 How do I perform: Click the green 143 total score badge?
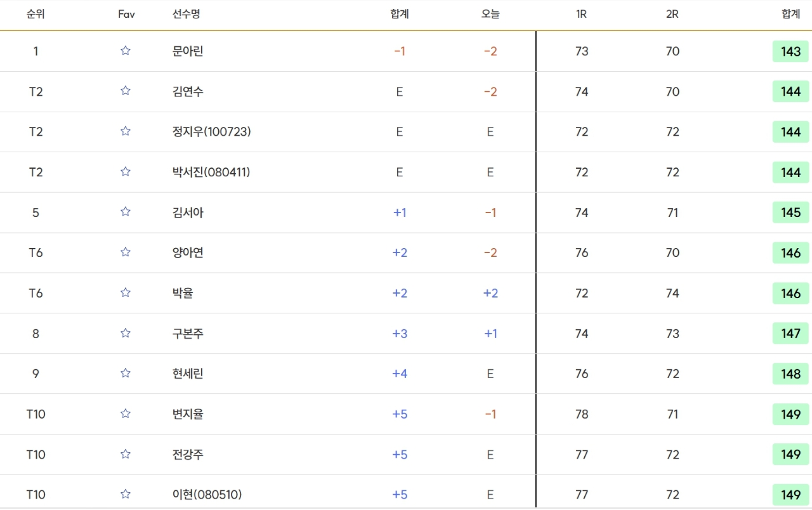[790, 51]
